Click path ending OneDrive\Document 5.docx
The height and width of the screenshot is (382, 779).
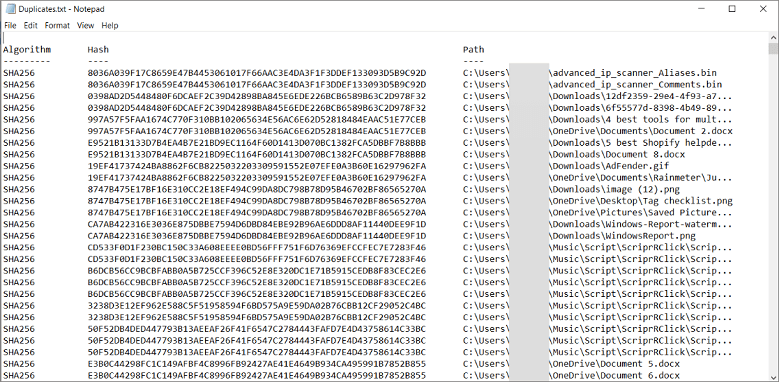click(x=571, y=364)
